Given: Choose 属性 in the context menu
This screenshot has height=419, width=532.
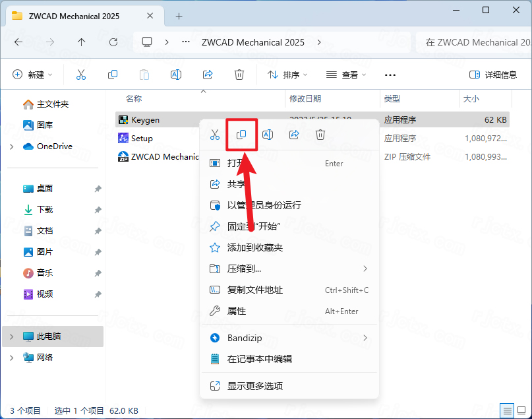Looking at the screenshot, I should (x=237, y=311).
